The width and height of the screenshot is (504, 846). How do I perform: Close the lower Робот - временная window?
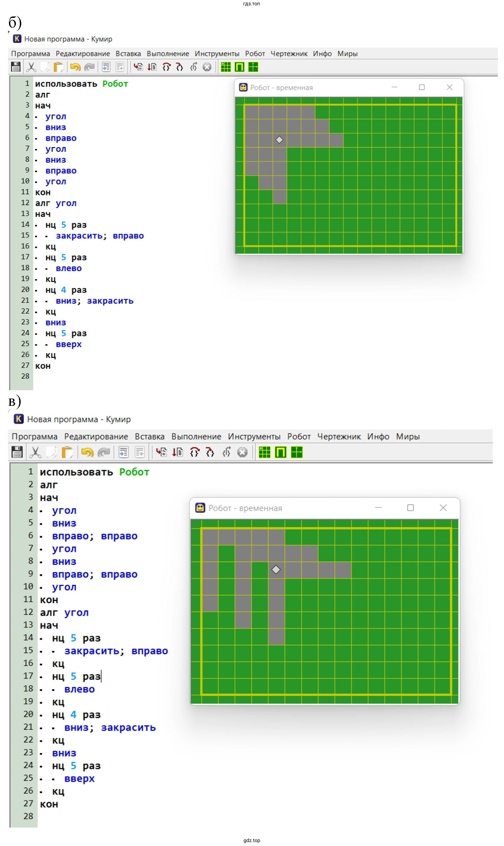(x=443, y=508)
